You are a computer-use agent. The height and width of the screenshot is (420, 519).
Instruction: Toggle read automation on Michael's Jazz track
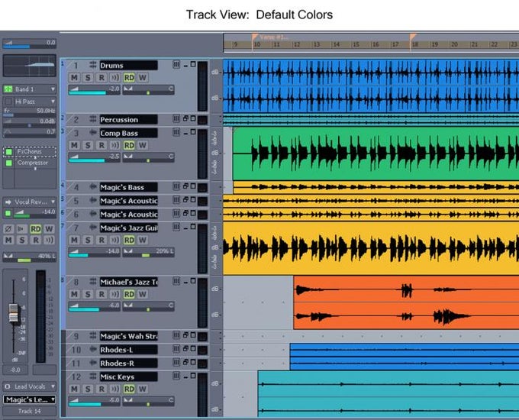tap(129, 294)
